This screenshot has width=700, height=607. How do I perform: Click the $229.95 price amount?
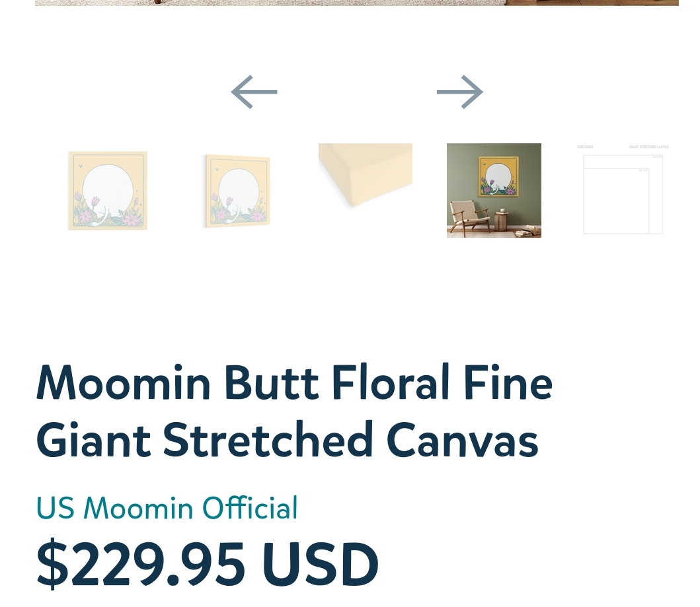click(x=141, y=565)
